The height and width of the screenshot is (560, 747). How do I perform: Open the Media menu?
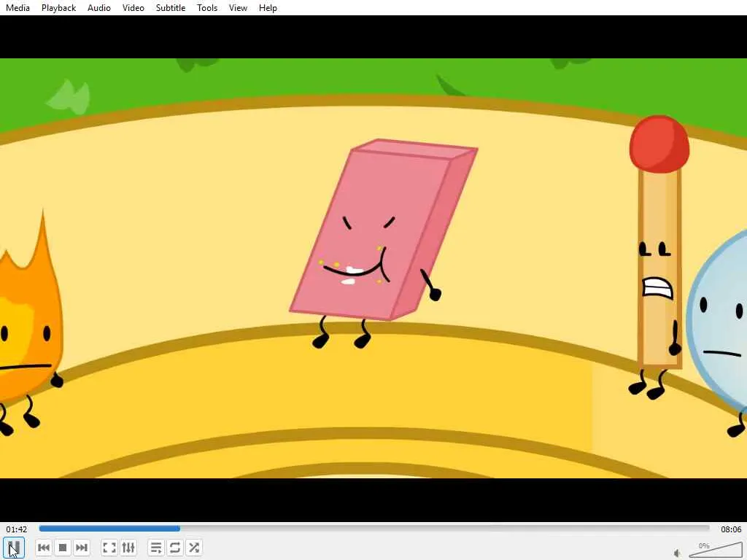[x=18, y=7]
